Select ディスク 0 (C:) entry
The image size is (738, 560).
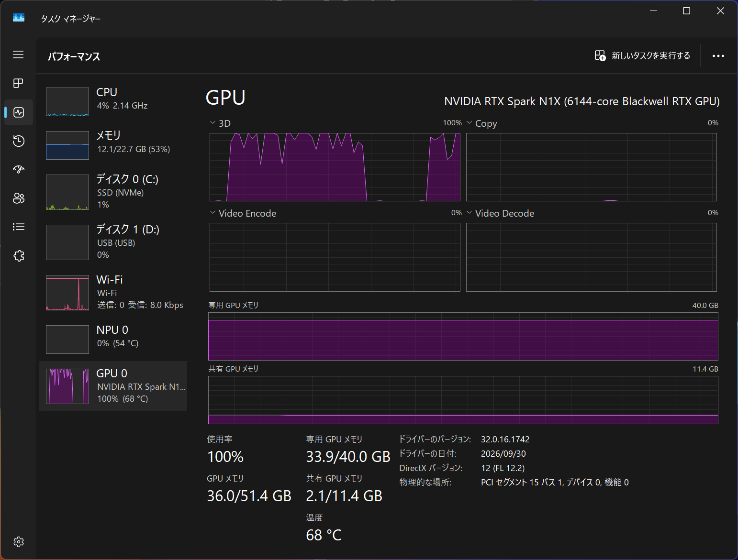click(113, 192)
